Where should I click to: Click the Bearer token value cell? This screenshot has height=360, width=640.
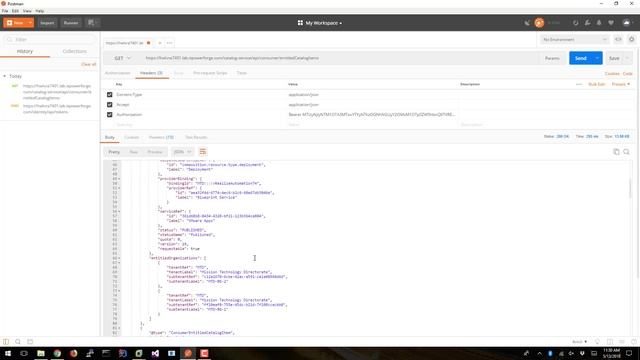[372, 115]
